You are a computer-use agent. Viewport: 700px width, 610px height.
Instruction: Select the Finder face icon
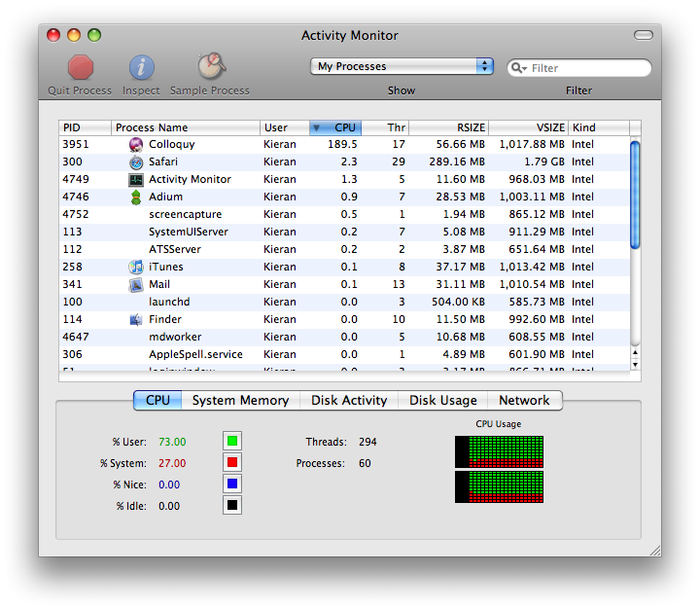tap(136, 319)
